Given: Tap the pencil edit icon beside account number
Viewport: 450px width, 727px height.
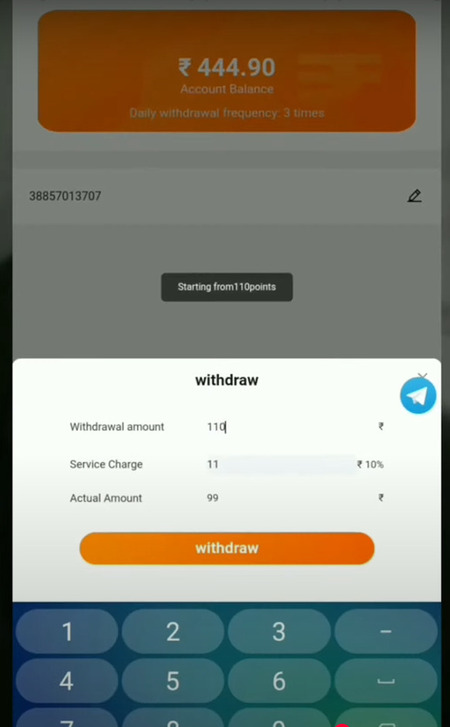Looking at the screenshot, I should tap(414, 196).
